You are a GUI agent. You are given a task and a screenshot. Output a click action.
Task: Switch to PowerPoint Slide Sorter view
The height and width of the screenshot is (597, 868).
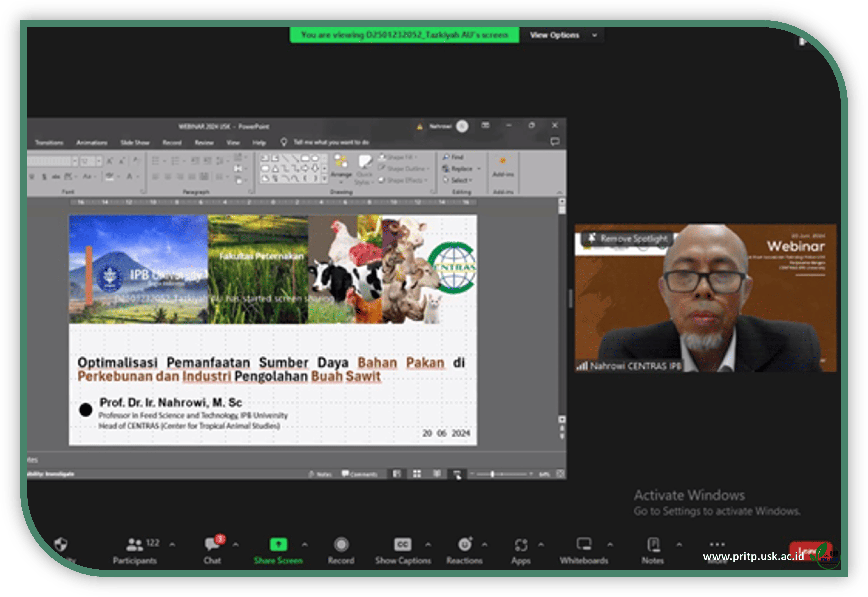pyautogui.click(x=417, y=474)
